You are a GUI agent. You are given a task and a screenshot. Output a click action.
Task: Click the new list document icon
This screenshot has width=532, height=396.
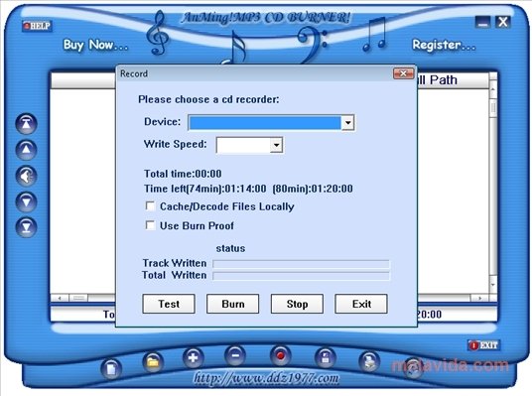111,368
